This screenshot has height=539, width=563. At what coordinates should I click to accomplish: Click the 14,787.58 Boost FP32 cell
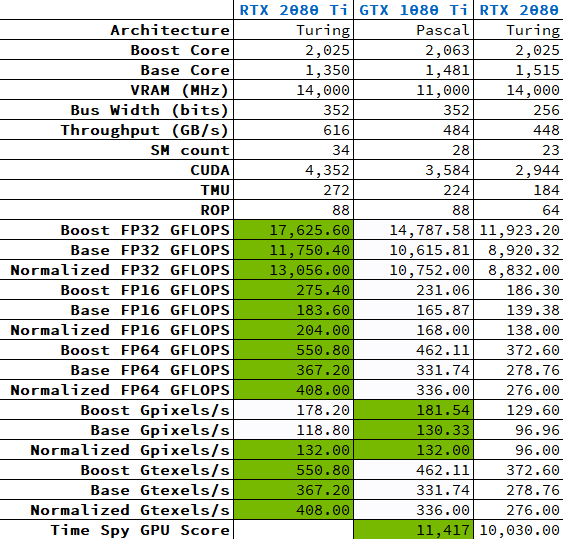click(x=414, y=230)
